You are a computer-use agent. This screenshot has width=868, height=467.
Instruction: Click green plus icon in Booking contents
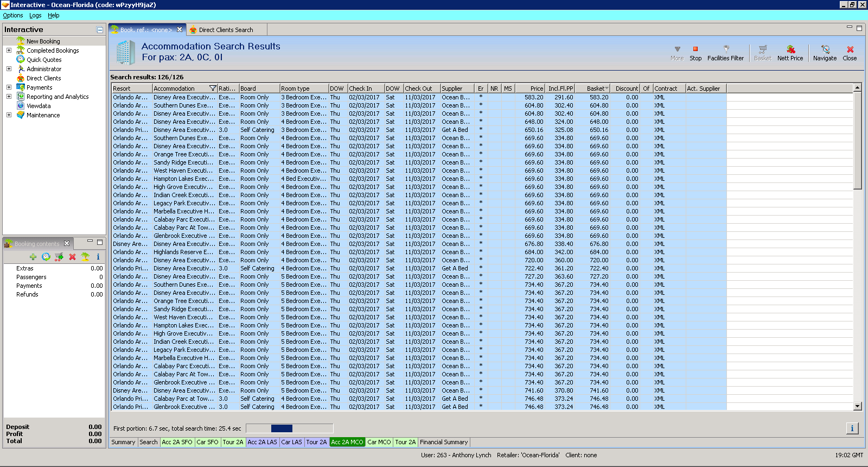(33, 257)
